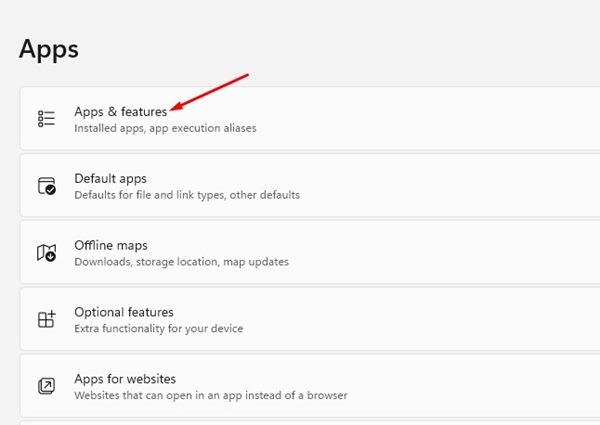This screenshot has height=425, width=600.
Task: Select Optional features title
Action: coord(124,312)
